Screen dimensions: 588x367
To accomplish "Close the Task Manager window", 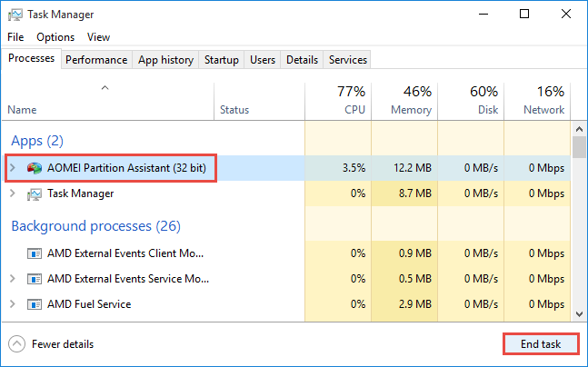I will [x=566, y=15].
